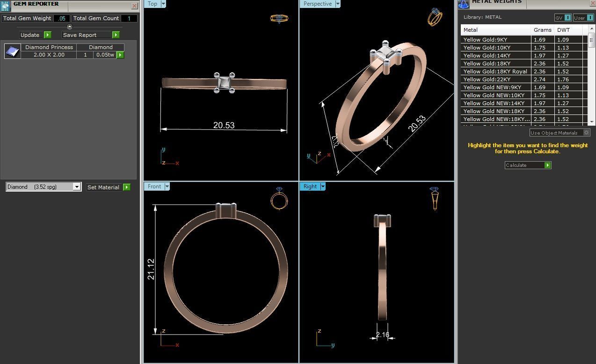Click the Grams column header
The width and height of the screenshot is (596, 364).
(x=543, y=30)
